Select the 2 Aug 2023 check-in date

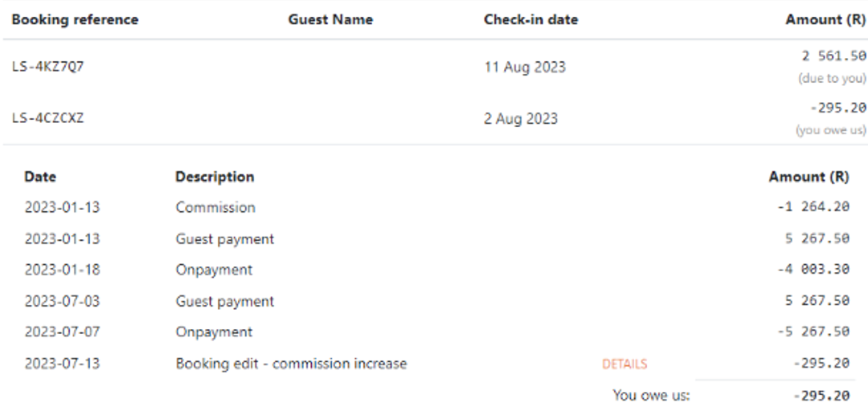pyautogui.click(x=521, y=118)
